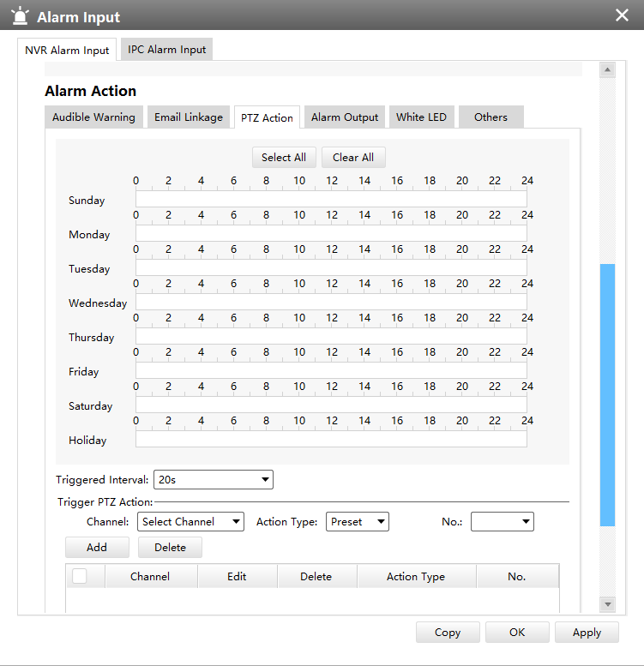
Task: Expand the Select Channel dropdown
Action: pyautogui.click(x=190, y=521)
